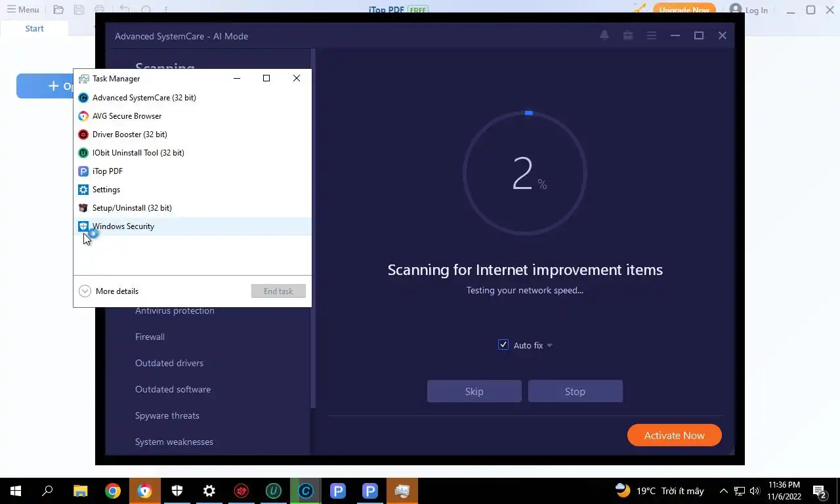Open Advanced SystemCare notifications bell
Screen dimensions: 840x504
coord(604,35)
